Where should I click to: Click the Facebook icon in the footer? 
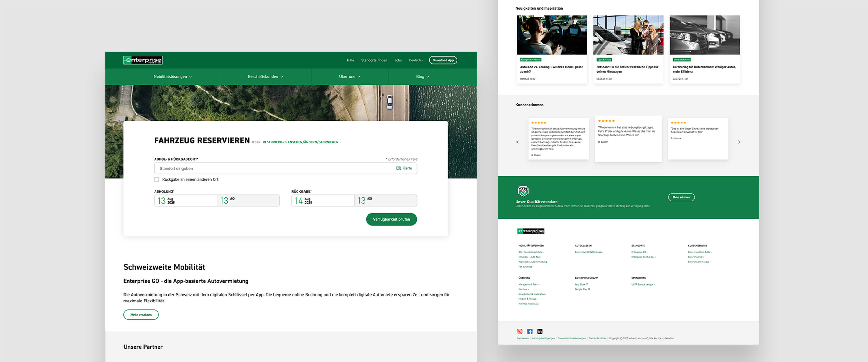tap(529, 331)
